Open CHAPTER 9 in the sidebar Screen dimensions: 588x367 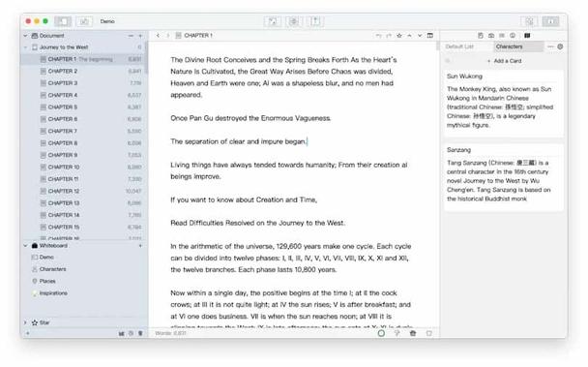(x=83, y=155)
